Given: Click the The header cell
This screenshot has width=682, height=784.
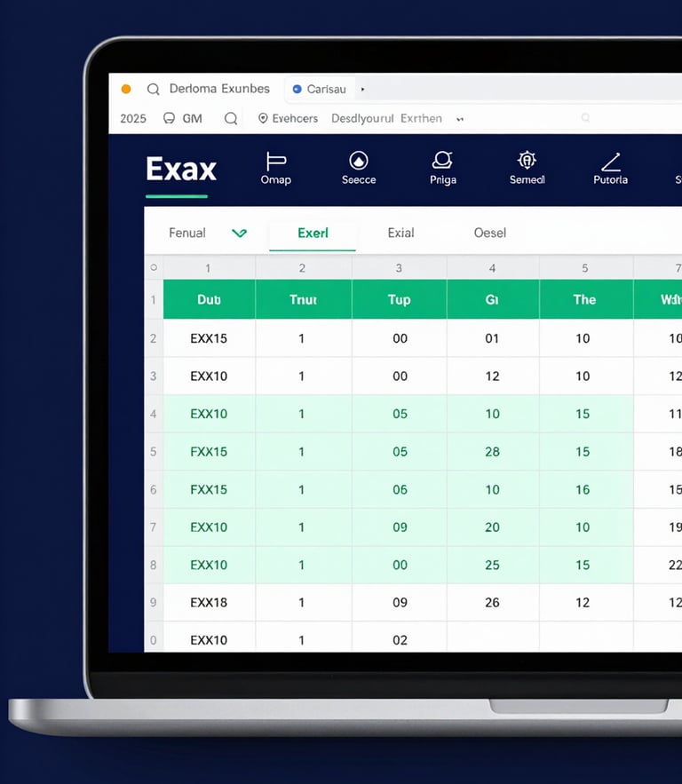Looking at the screenshot, I should 585,299.
